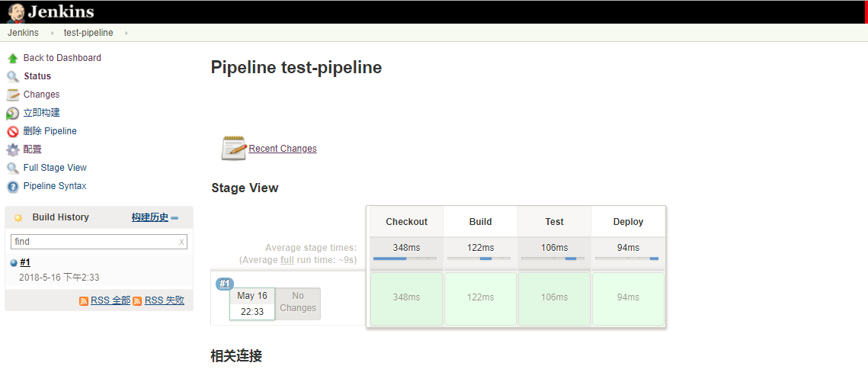Click the 立即构建 build clock icon
This screenshot has width=868, height=379.
(x=13, y=113)
